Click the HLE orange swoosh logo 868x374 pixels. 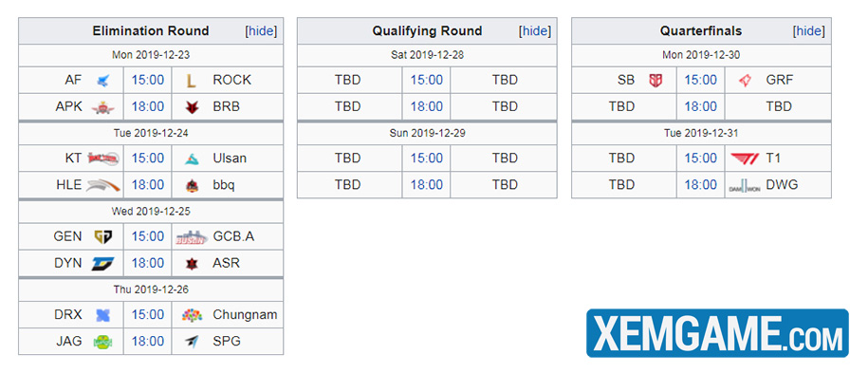103,185
